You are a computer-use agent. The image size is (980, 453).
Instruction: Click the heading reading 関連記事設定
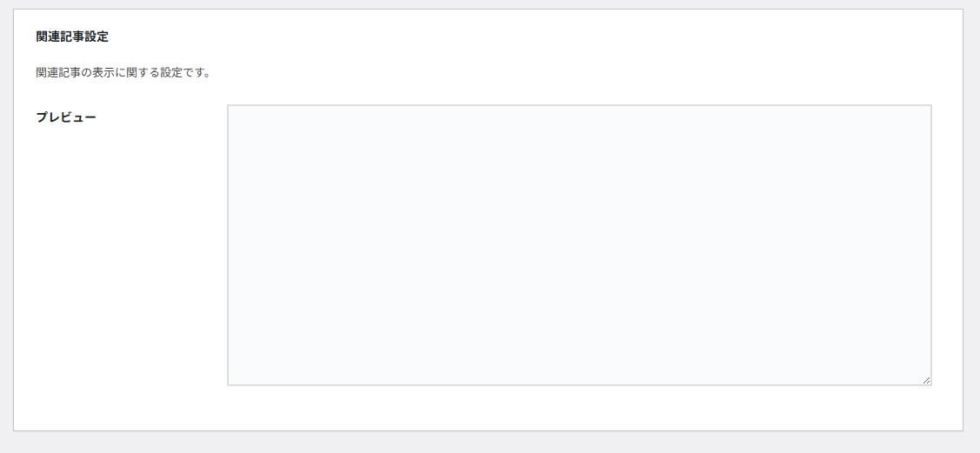tap(72, 37)
